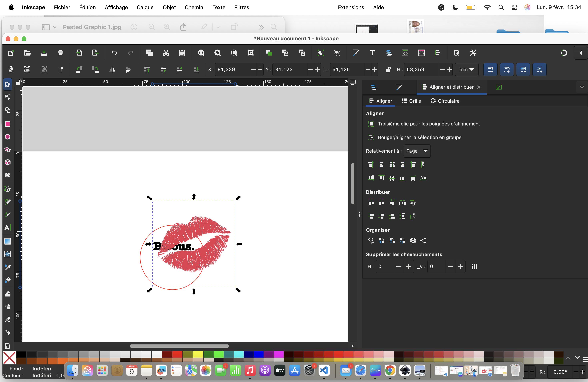Open the XML editor icon
This screenshot has width=588, height=382.
pos(405,53)
